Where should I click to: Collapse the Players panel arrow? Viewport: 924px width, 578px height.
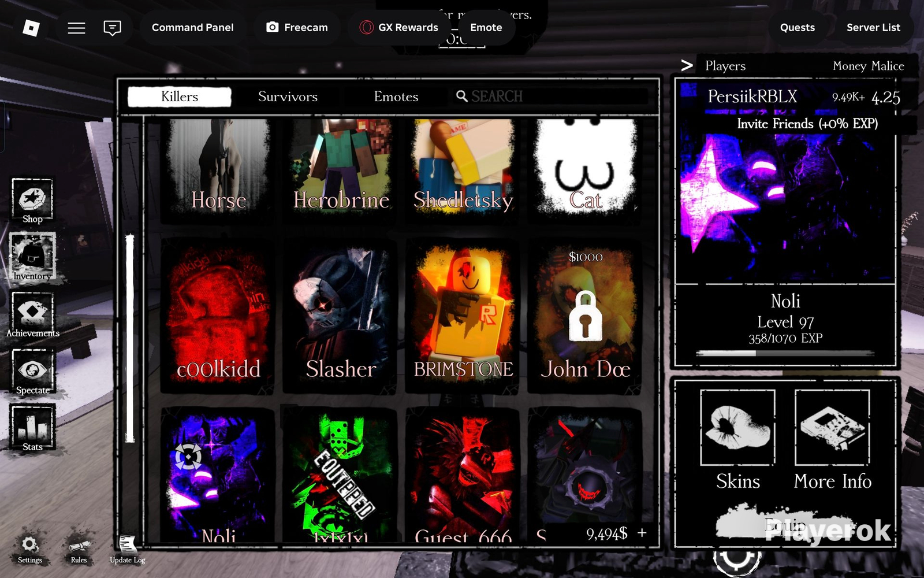point(686,65)
